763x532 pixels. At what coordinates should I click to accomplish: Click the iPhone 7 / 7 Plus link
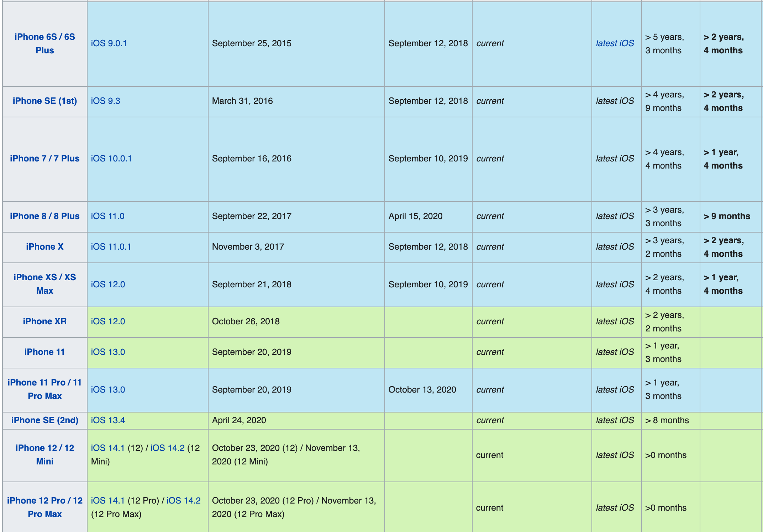click(x=45, y=159)
